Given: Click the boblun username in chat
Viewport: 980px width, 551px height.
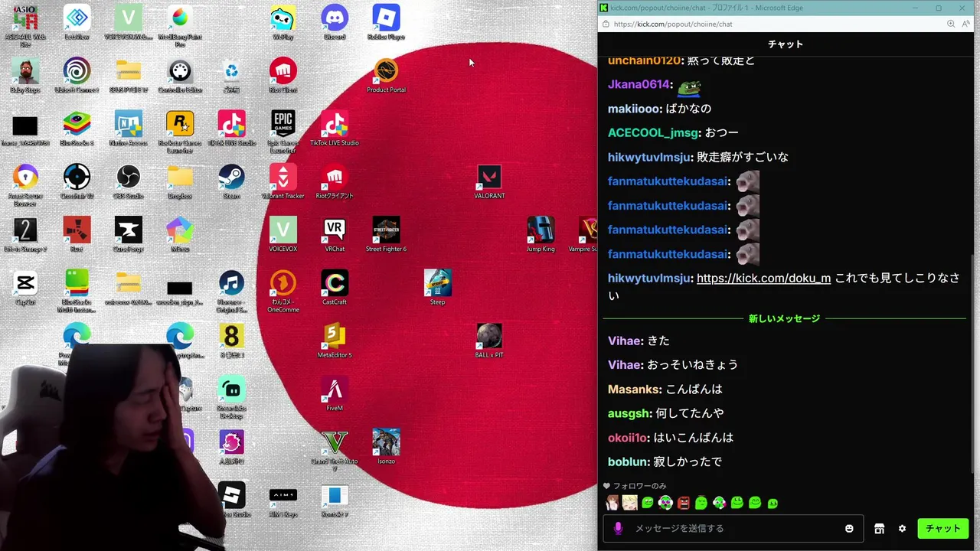Looking at the screenshot, I should 627,461.
